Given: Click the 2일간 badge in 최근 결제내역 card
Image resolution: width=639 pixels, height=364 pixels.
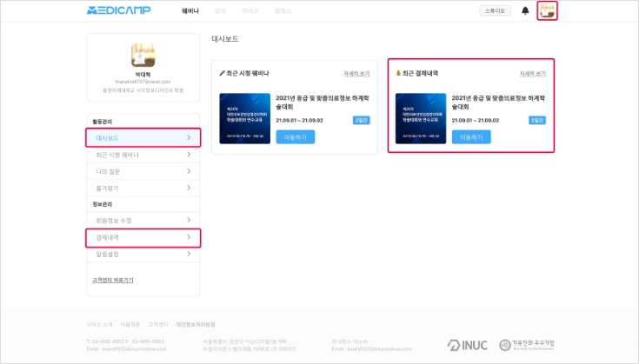Looking at the screenshot, I should [x=537, y=120].
